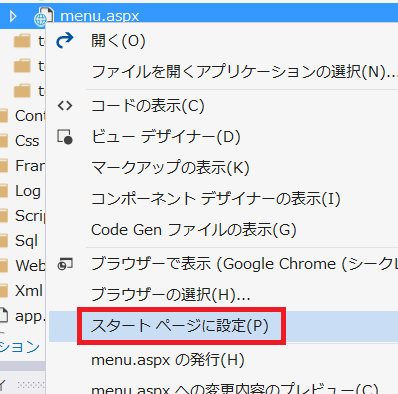Set as start page via スタート ページに設定(P)

(x=180, y=326)
